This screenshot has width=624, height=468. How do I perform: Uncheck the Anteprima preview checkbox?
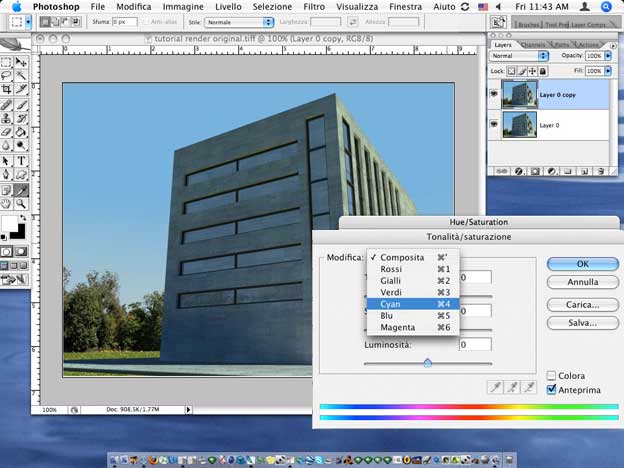[x=552, y=390]
